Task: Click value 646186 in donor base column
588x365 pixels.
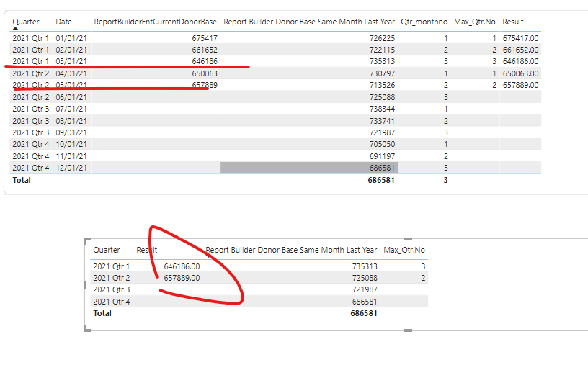Action: 205,61
